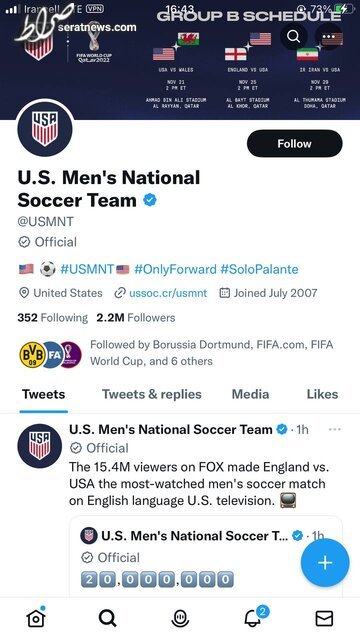Screen dimensions: 360x640
Task: Open Spaces microphone icon in the bottom bar
Action: pos(180,619)
